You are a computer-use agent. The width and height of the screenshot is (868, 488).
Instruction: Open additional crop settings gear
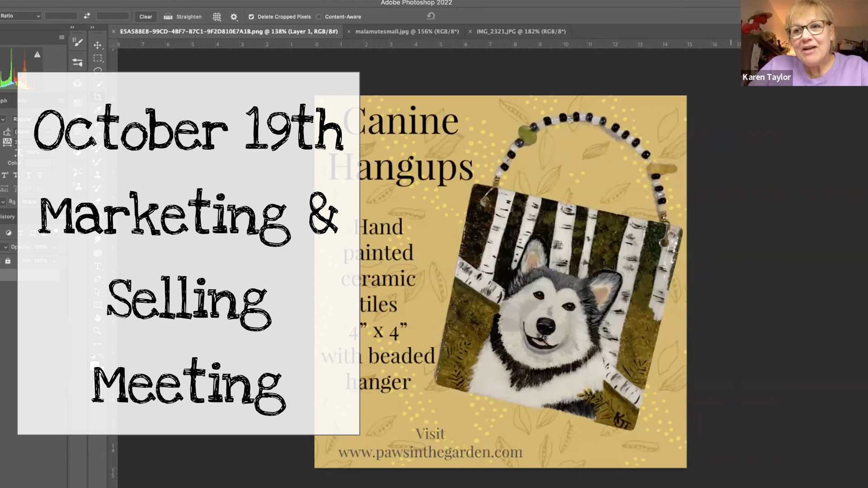pos(234,17)
